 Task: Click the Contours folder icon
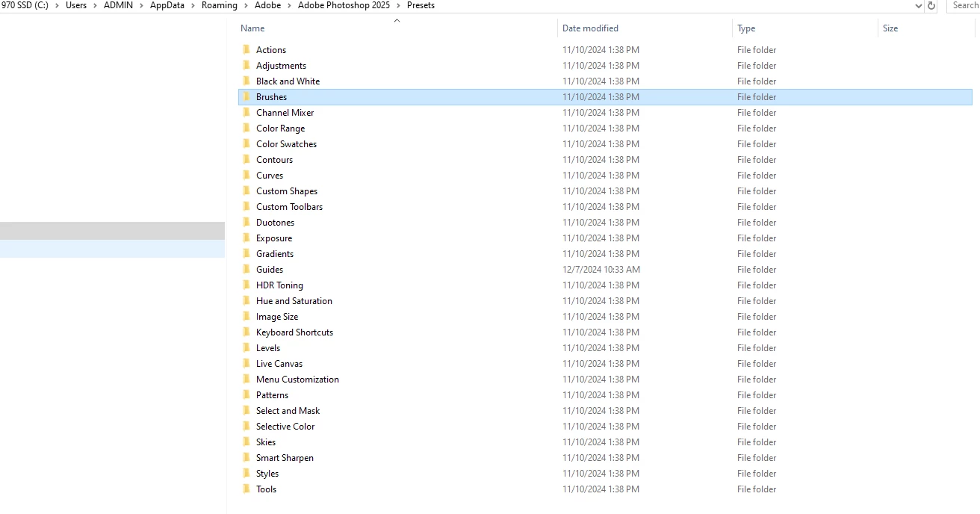[246, 160]
